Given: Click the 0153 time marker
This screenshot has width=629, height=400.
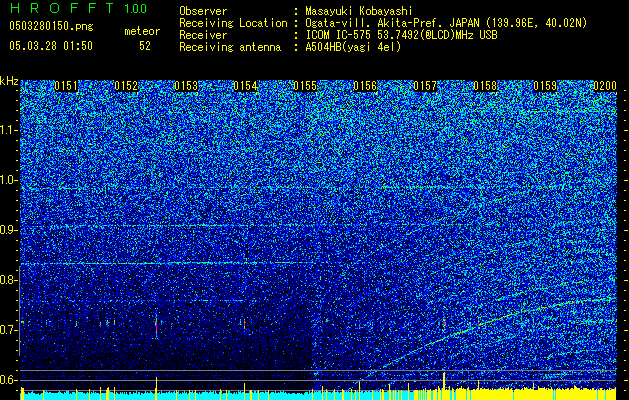Looking at the screenshot, I should 186,86.
